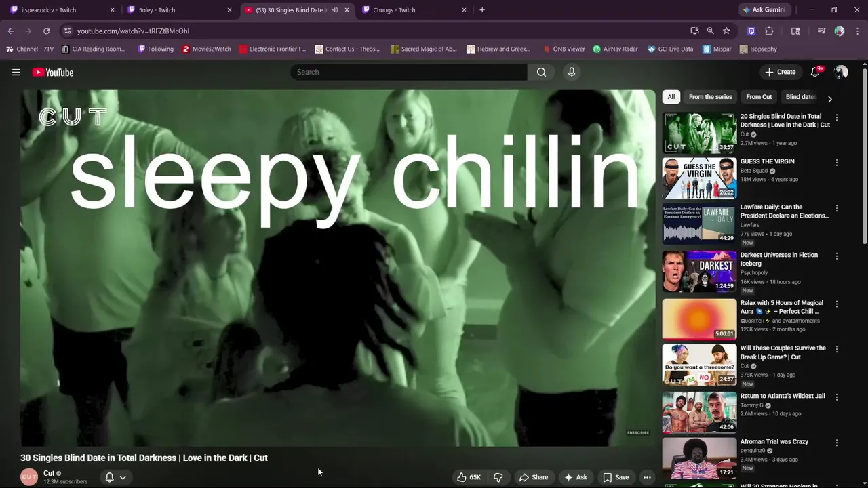
Task: Switch to the Chuugs Twitch tab
Action: [415, 10]
